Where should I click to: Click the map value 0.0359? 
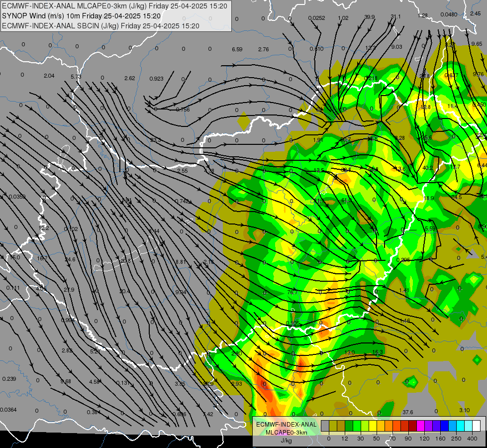coord(17,197)
